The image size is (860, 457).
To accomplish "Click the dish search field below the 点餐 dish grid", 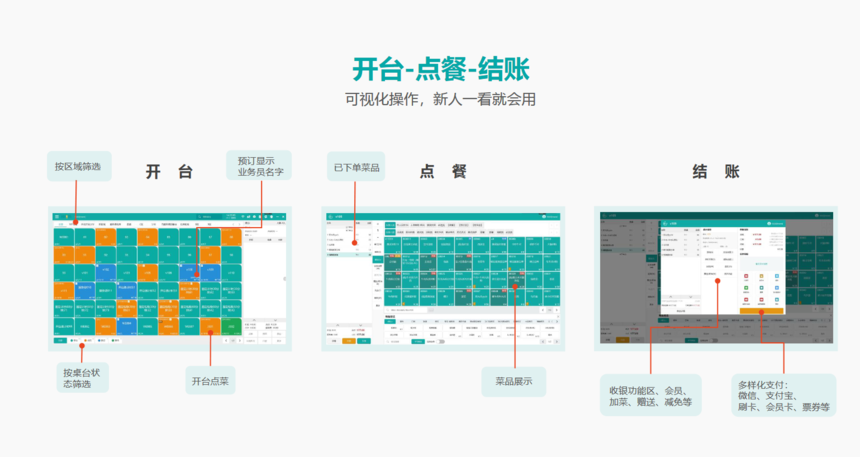I will [406, 310].
